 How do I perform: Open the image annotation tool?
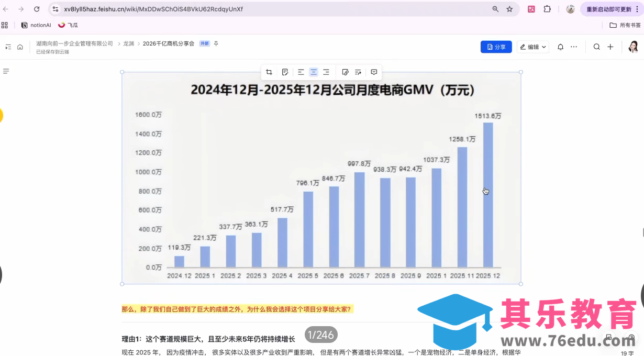pyautogui.click(x=285, y=72)
